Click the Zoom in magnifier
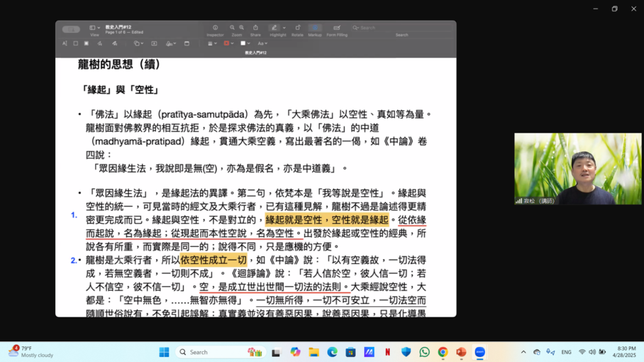The image size is (644, 362). (x=241, y=28)
